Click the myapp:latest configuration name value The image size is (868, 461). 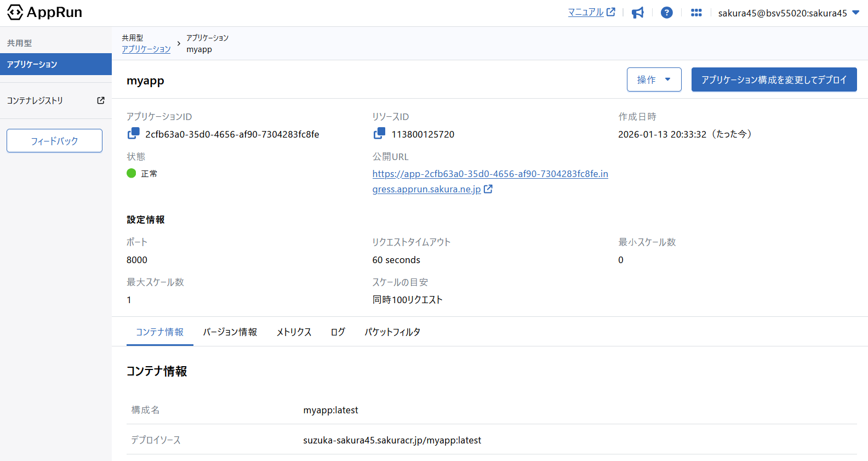[331, 410]
